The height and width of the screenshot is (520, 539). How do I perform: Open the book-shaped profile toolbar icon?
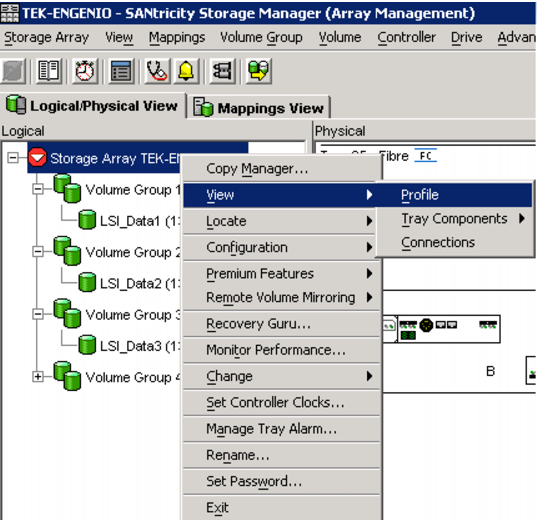[49, 71]
